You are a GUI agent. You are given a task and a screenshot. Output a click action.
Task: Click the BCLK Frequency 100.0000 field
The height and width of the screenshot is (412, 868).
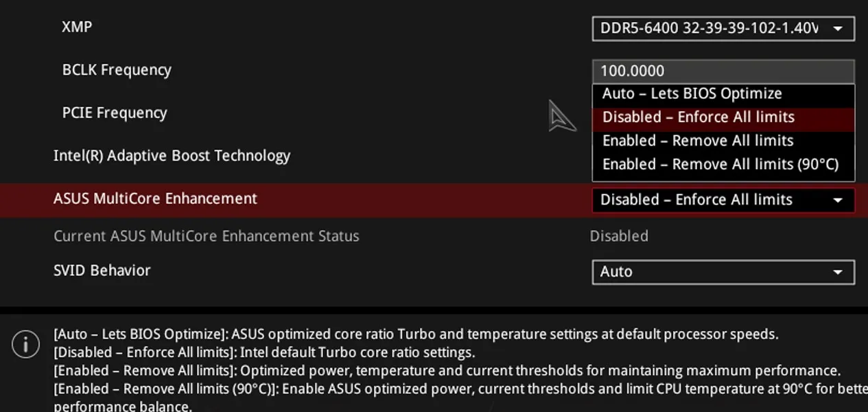[723, 71]
